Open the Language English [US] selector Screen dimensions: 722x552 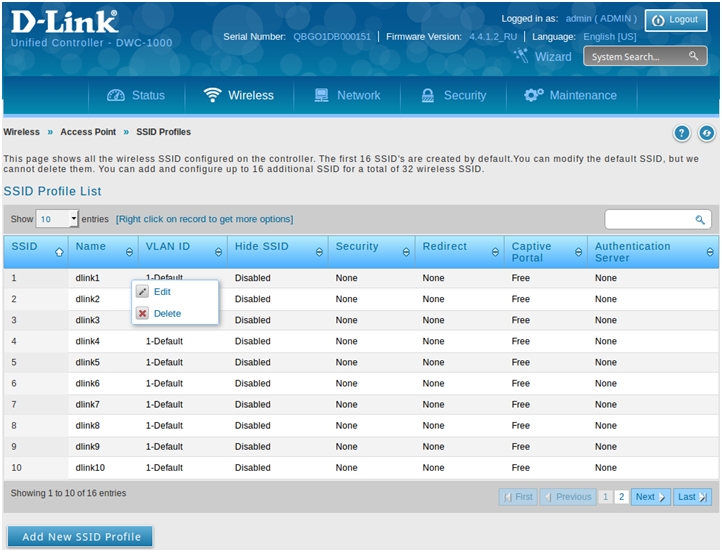(x=610, y=37)
